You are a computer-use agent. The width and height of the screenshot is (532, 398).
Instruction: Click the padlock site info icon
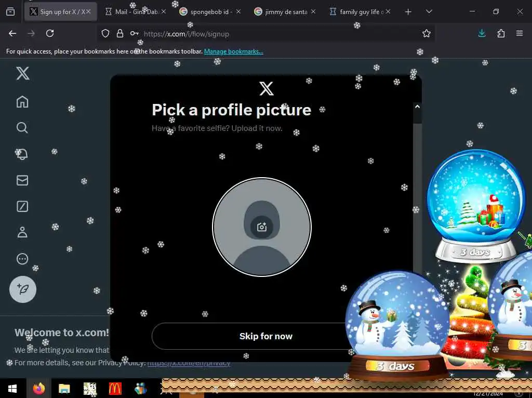click(120, 34)
